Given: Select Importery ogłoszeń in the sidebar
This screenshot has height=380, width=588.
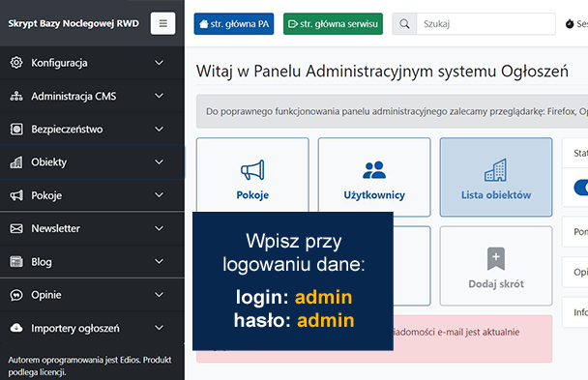Looking at the screenshot, I should tap(75, 329).
